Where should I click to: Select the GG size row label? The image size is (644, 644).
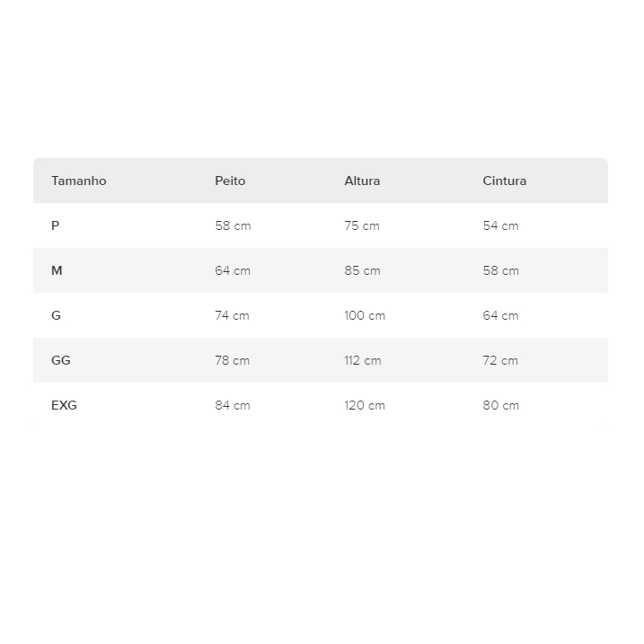click(x=60, y=360)
